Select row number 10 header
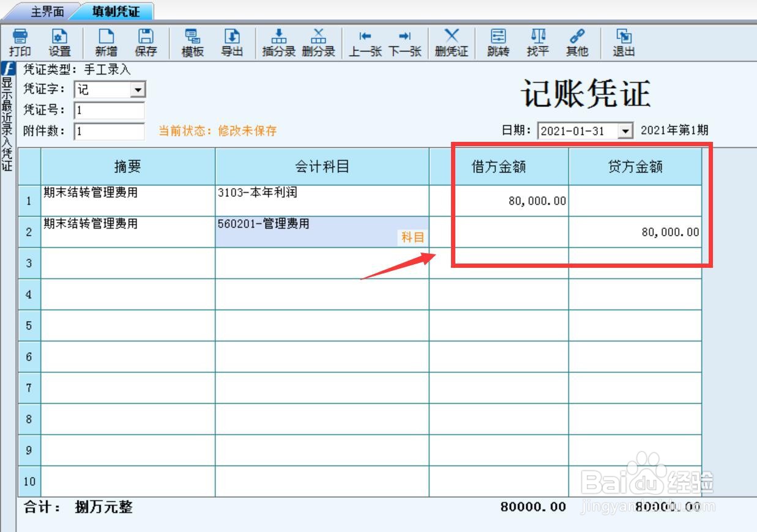This screenshot has height=532, width=757. click(29, 481)
